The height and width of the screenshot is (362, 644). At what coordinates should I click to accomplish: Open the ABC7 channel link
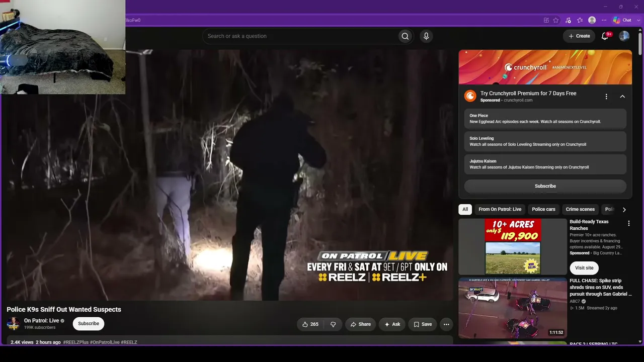click(575, 302)
